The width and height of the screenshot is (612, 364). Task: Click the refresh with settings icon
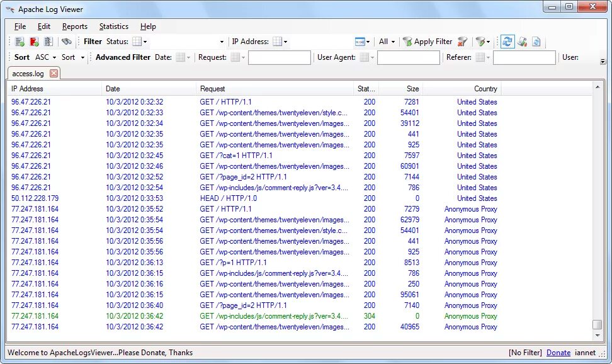pos(522,42)
